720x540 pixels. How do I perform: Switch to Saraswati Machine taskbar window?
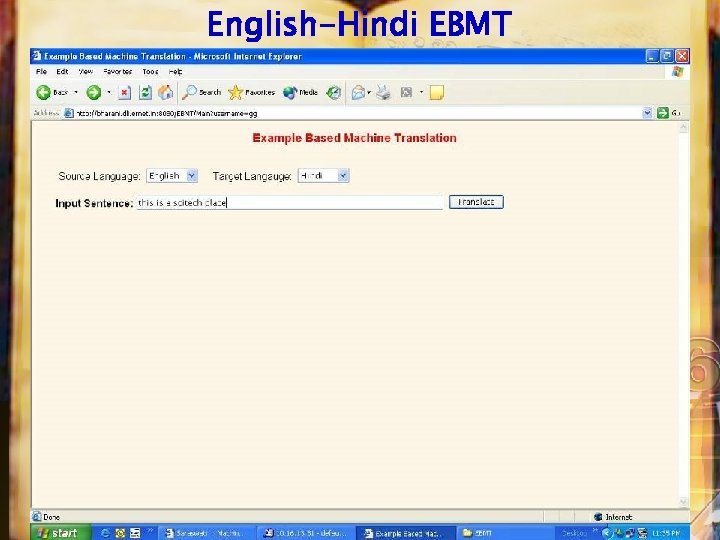click(205, 533)
